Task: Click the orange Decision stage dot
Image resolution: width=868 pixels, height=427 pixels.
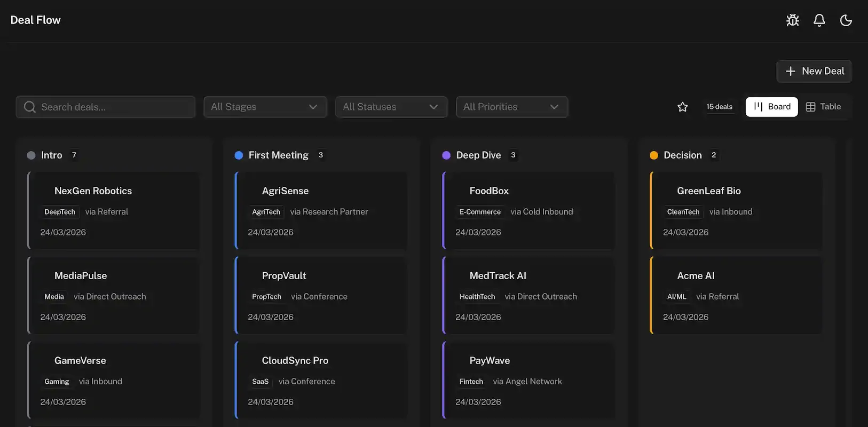Action: tap(653, 155)
